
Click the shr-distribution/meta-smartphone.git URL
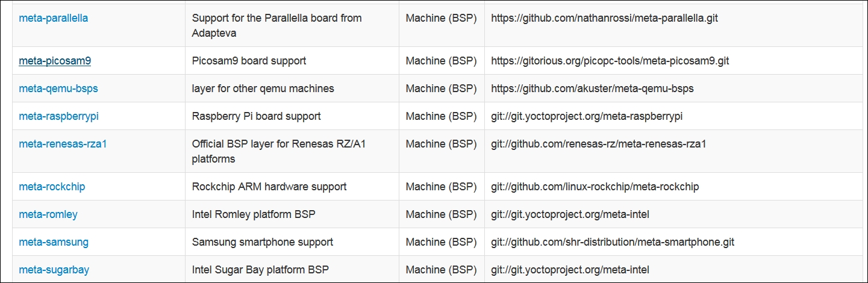coord(613,242)
